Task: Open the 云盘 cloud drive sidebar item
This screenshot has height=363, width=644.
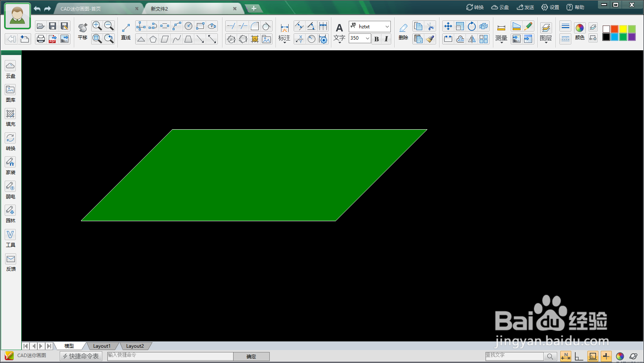Action: pyautogui.click(x=11, y=70)
